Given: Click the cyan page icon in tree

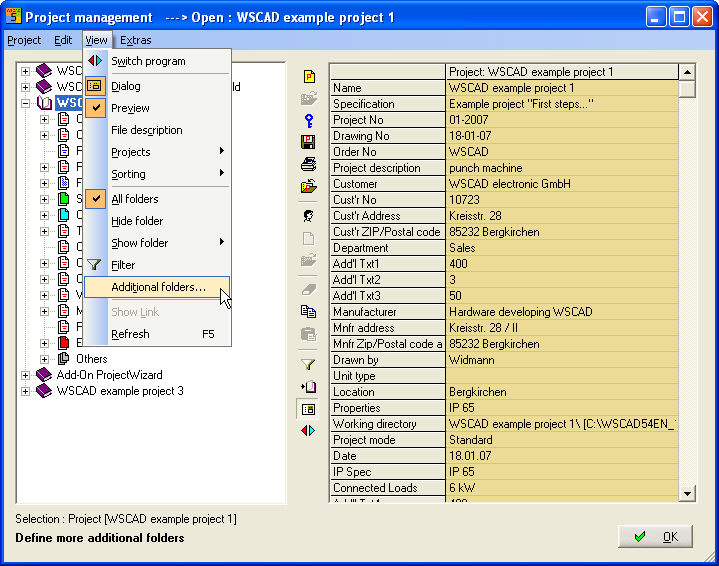Looking at the screenshot, I should point(64,215).
